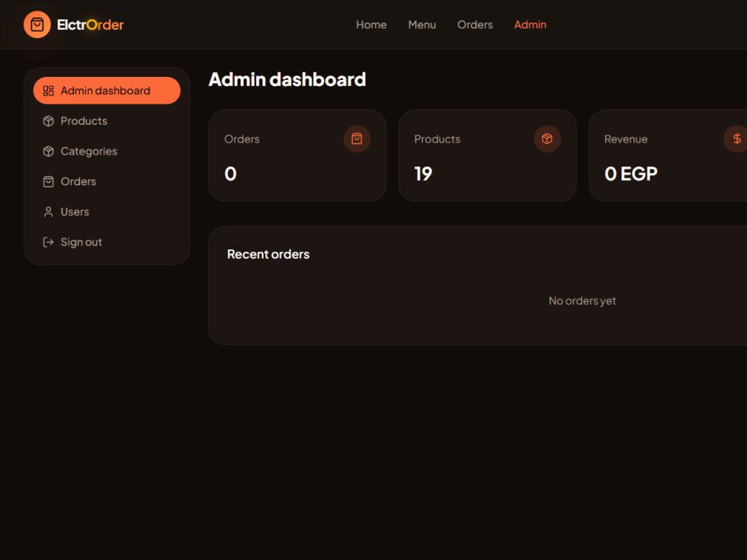Open Products in the sidebar
The height and width of the screenshot is (560, 747).
pos(107,121)
